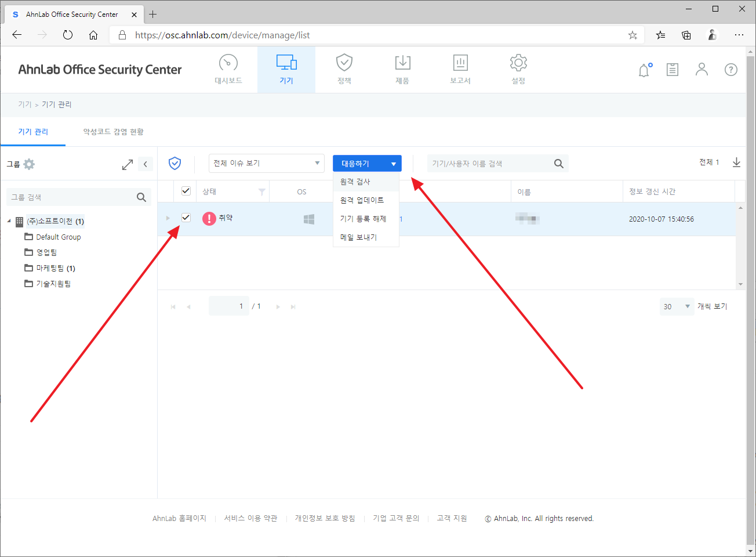Screen dimensions: 756x557
Task: Choose 원격 업데이트 from menu
Action: 366,200
